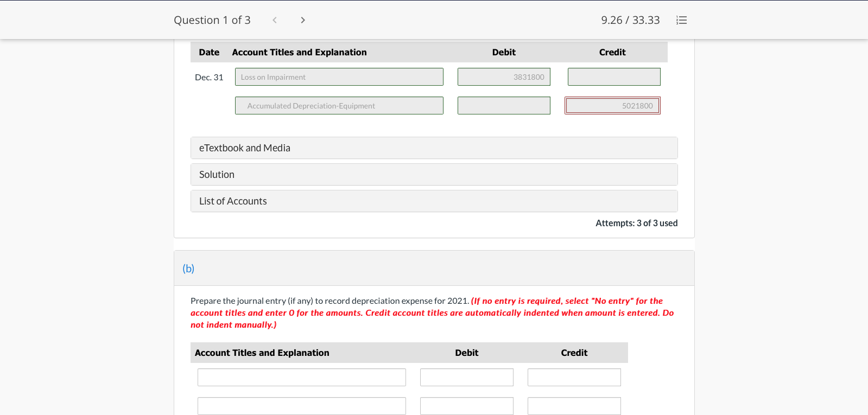Click the (b) section heading
Screen dimensions: 868x415
188,269
